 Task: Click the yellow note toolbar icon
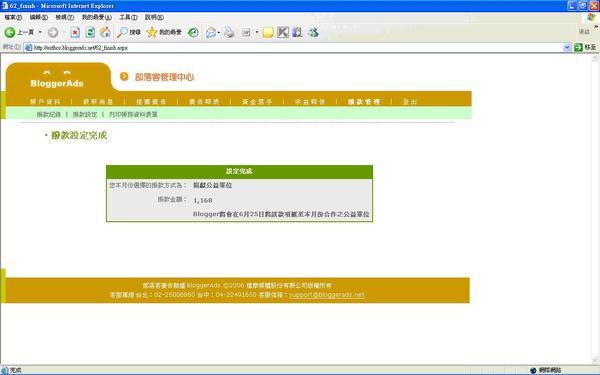click(268, 33)
